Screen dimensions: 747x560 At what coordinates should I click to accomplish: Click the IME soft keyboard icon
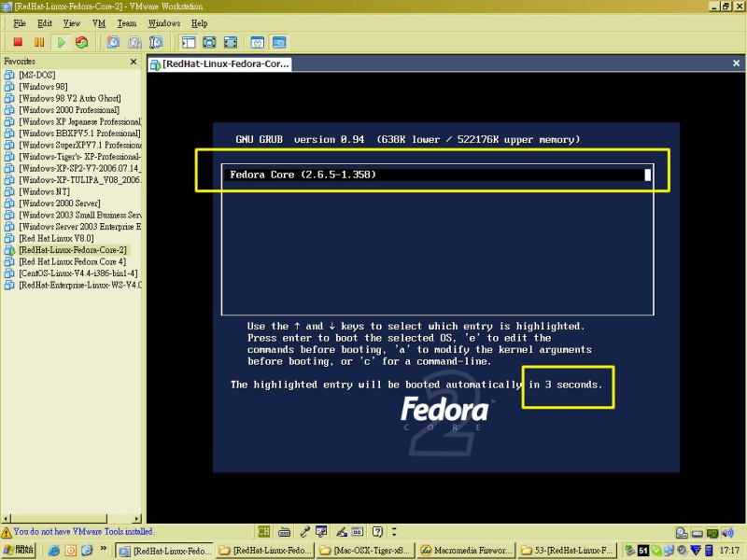(x=285, y=531)
